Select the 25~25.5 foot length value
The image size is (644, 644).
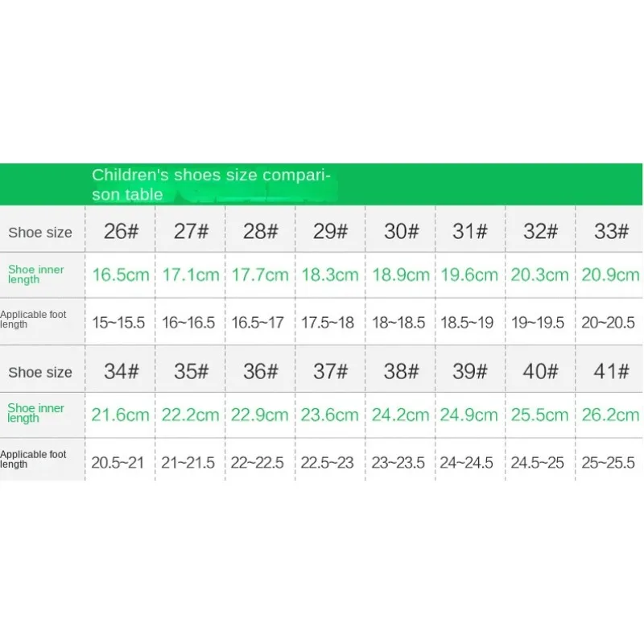click(609, 463)
